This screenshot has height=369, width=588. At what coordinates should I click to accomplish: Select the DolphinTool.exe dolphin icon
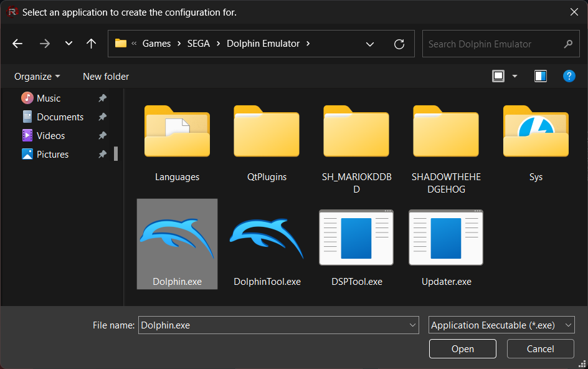pyautogui.click(x=267, y=238)
